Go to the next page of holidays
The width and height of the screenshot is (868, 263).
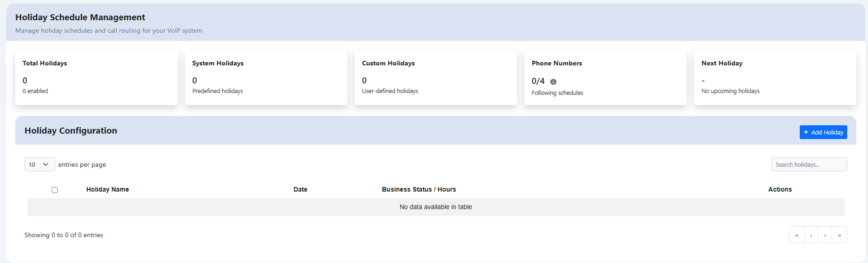pos(825,235)
